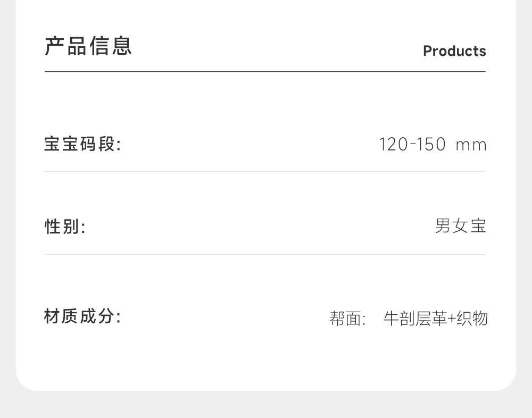Click the Products label in header
532x418 pixels.
coord(454,51)
